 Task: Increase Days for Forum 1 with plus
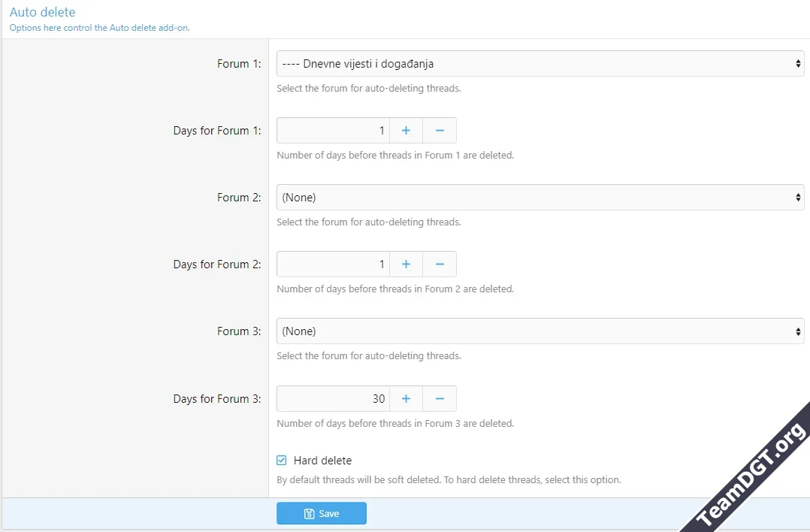tap(406, 131)
